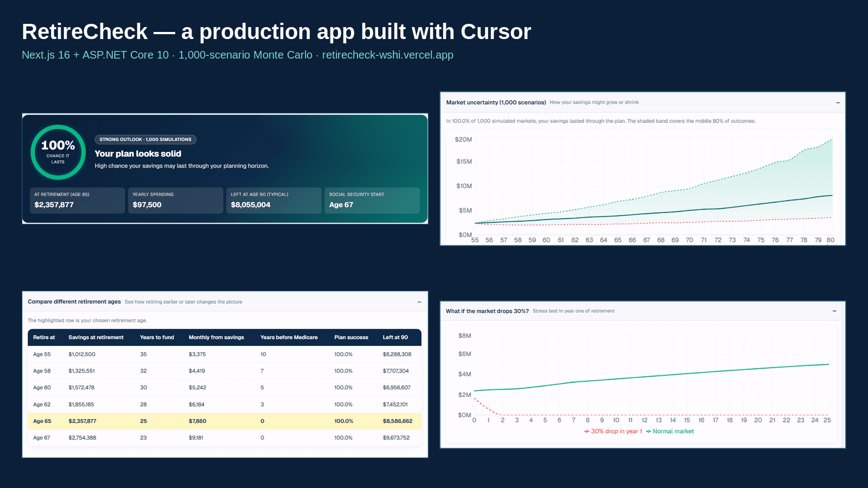Image resolution: width=868 pixels, height=488 pixels.
Task: Click the $1,012,500 savings cell
Action: point(82,355)
